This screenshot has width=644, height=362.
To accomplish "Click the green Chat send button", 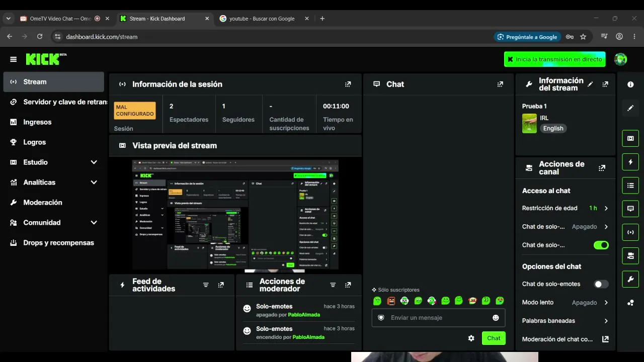I will [x=494, y=338].
